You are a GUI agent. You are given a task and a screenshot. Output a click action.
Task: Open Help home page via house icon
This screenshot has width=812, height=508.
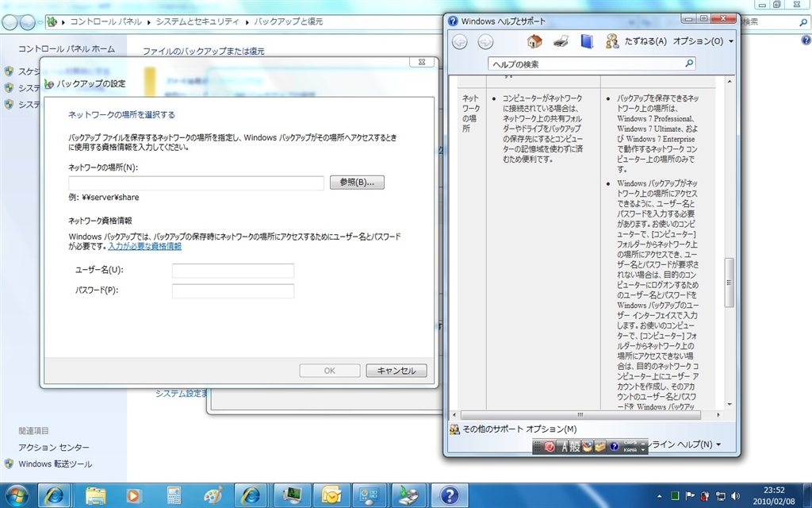tap(534, 41)
